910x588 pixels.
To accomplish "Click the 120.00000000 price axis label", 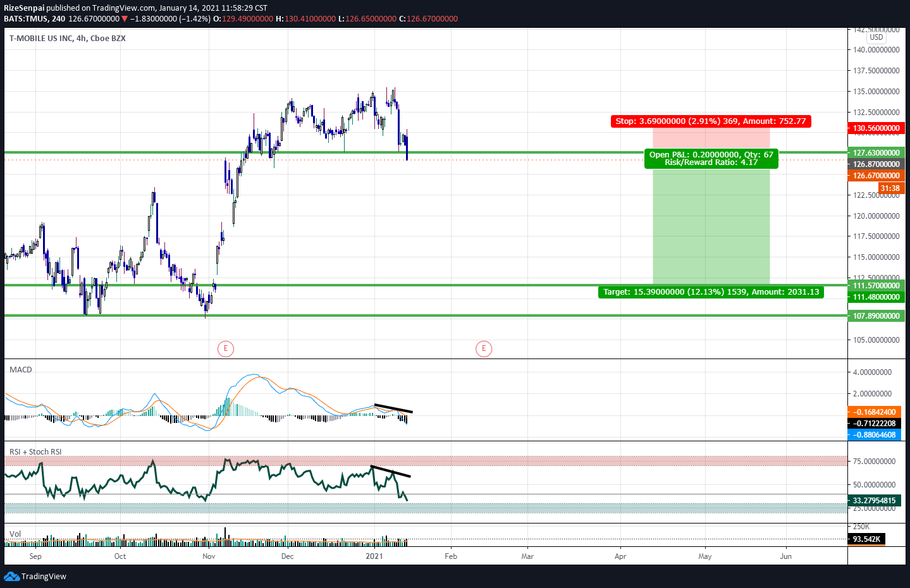I will [x=876, y=216].
